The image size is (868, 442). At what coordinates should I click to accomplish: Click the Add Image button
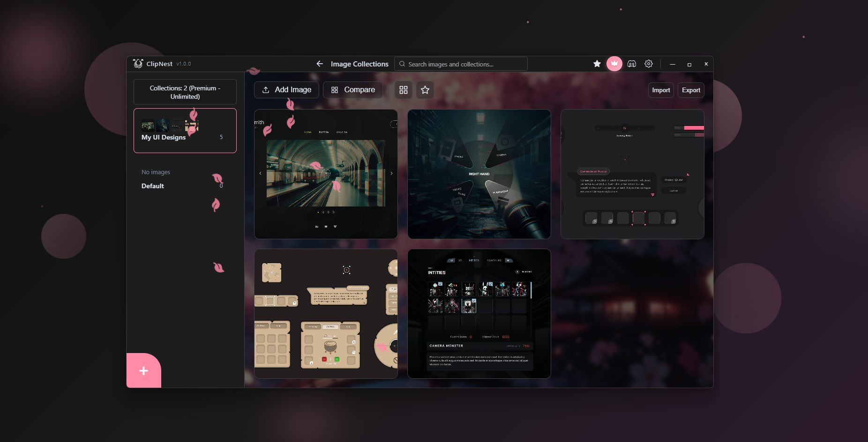pyautogui.click(x=286, y=89)
